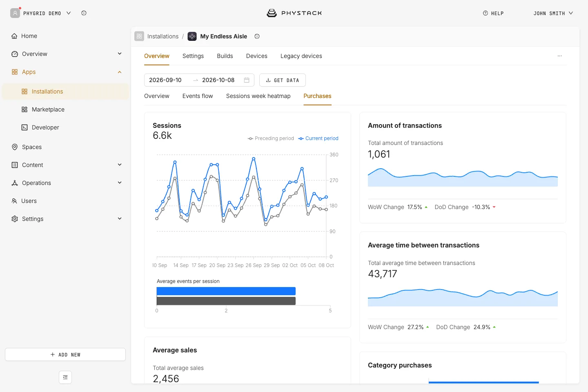Open the Phygrid Demo tenant switcher chevron

tap(69, 13)
